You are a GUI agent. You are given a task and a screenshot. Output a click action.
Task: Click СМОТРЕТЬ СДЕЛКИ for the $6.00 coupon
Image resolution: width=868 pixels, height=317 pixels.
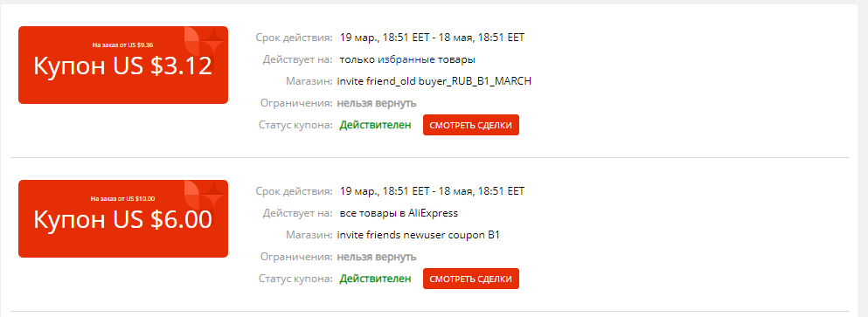tap(470, 279)
